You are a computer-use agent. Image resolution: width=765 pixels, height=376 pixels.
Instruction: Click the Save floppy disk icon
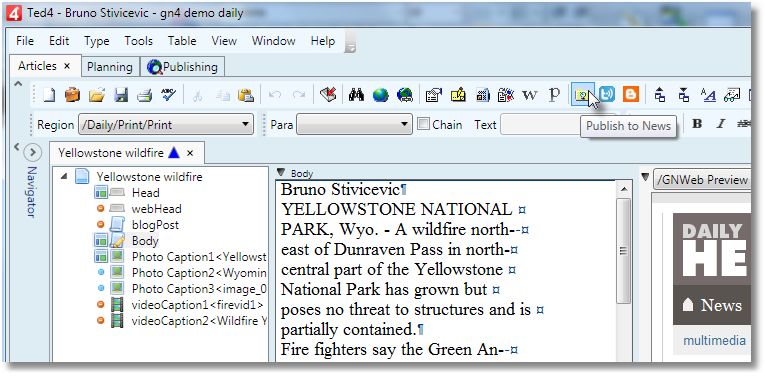coord(121,94)
